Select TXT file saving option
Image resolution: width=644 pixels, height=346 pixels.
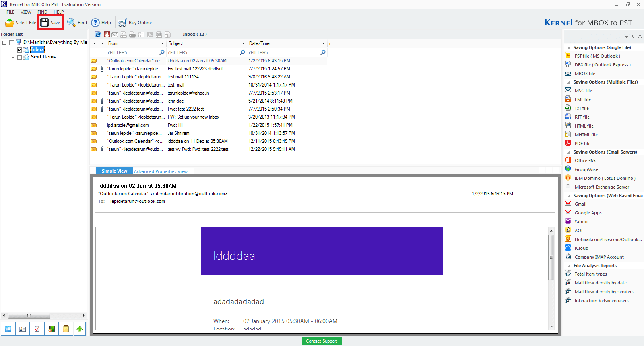coord(577,108)
